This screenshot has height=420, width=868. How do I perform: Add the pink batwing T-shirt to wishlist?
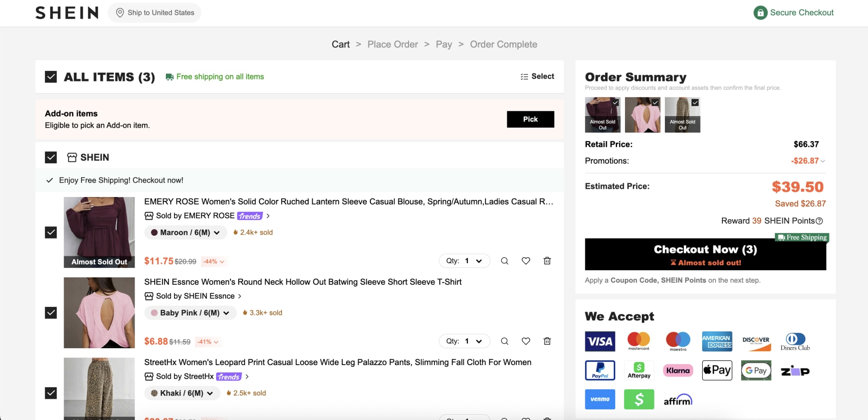coord(526,341)
